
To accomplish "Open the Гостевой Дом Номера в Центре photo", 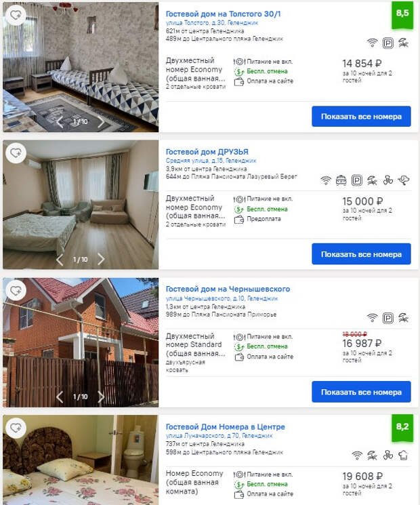I will [x=81, y=460].
